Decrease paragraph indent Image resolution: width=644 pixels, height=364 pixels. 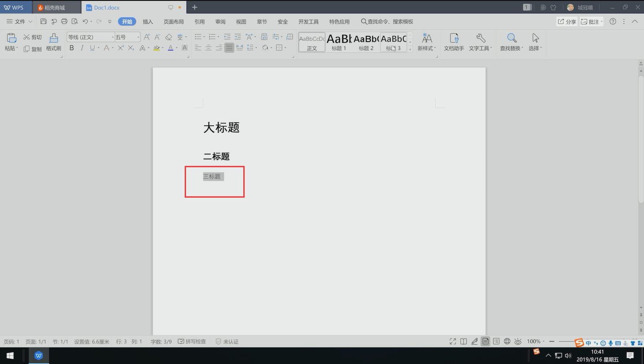(227, 37)
